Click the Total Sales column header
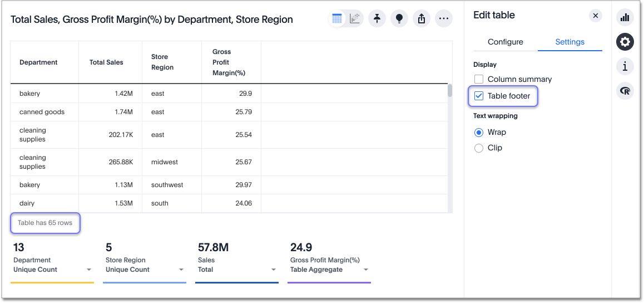 pyautogui.click(x=106, y=62)
